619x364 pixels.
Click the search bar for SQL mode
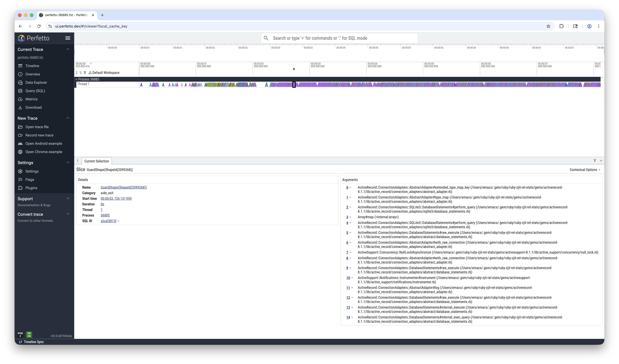pos(339,38)
